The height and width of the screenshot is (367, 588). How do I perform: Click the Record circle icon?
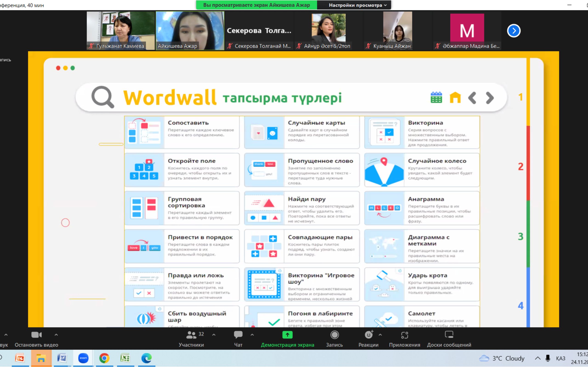[334, 335]
